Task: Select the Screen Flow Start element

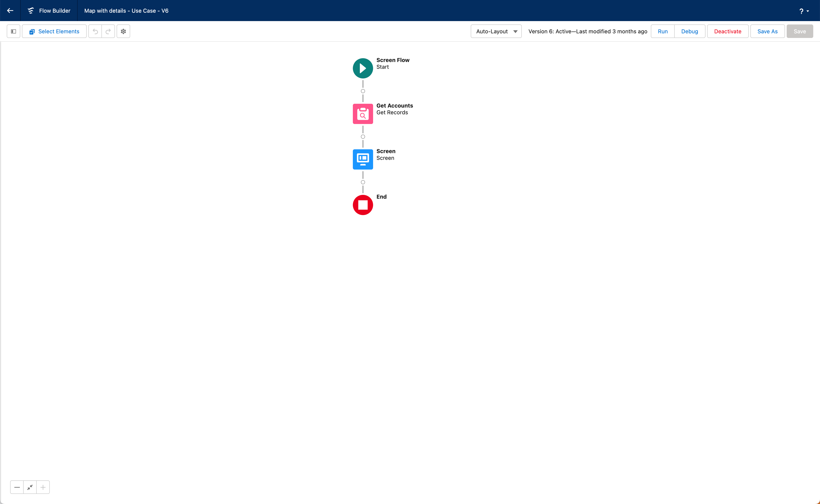Action: coord(363,68)
